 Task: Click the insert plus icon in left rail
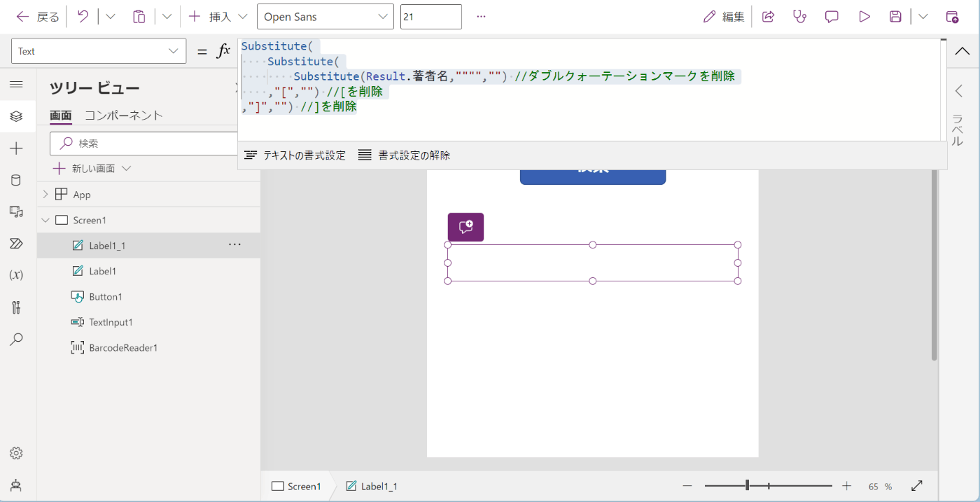point(16,148)
